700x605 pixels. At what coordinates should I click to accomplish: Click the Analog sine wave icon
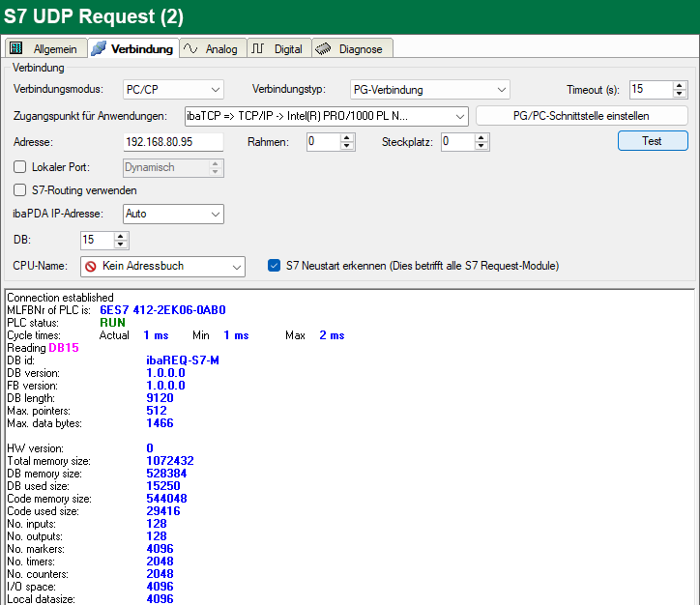(x=191, y=48)
